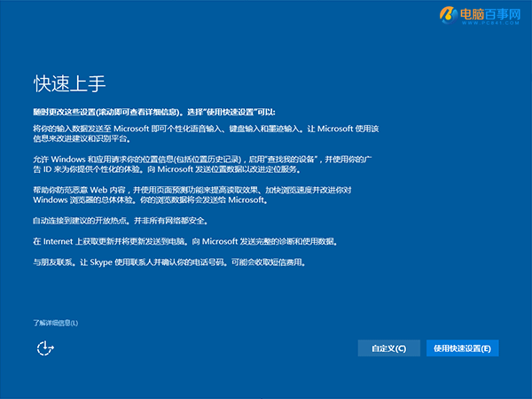Click text about Internet 上获取更新
This screenshot has width=532, height=399.
[185, 241]
